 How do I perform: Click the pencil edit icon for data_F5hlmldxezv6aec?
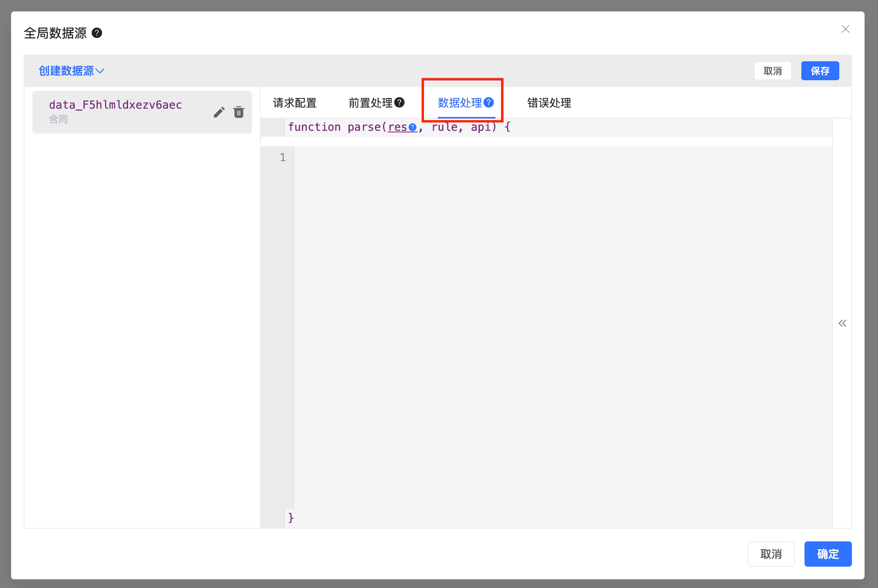pyautogui.click(x=219, y=112)
